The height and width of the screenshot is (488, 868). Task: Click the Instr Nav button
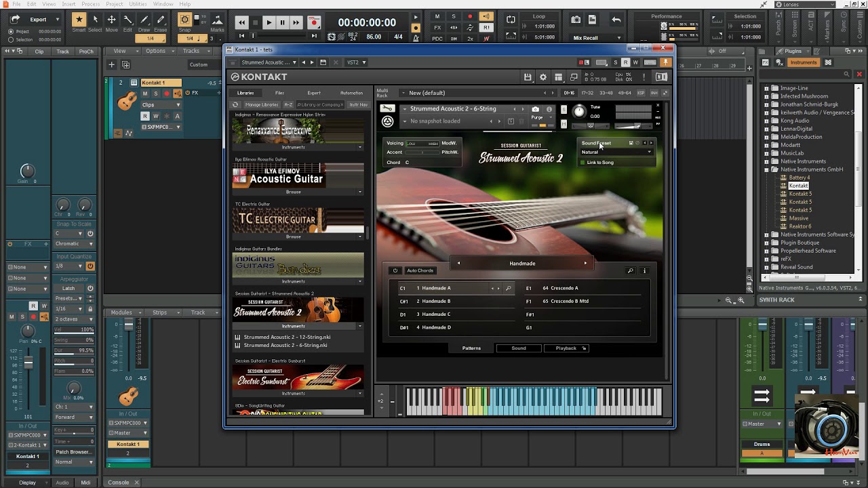point(358,105)
